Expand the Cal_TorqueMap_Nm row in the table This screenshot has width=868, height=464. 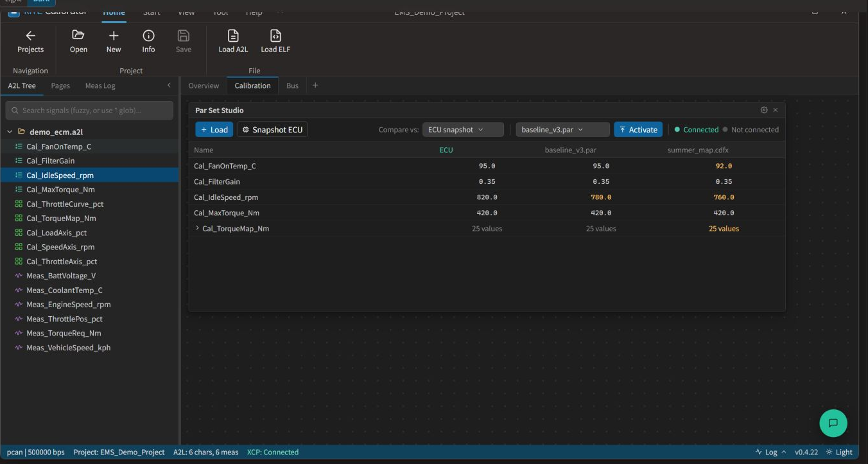(197, 228)
